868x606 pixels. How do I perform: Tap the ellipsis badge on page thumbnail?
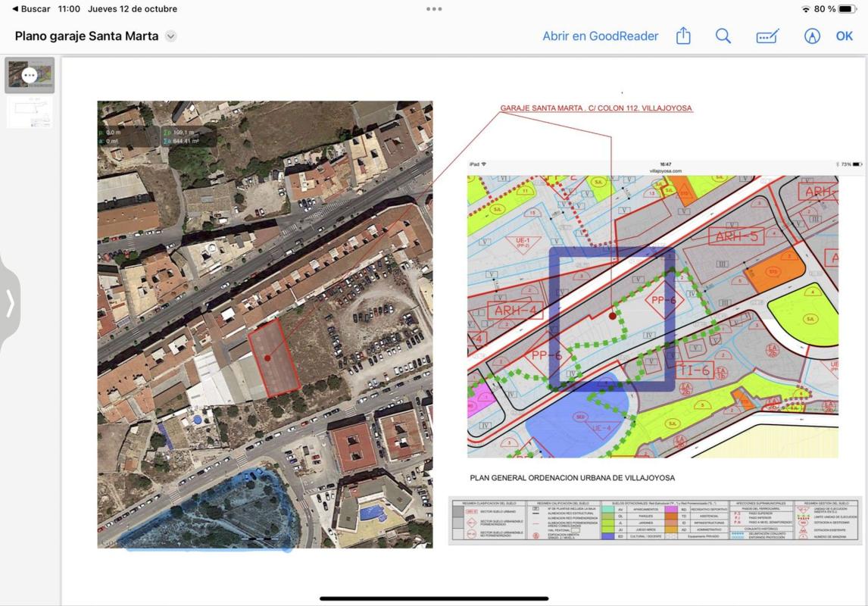pos(30,75)
